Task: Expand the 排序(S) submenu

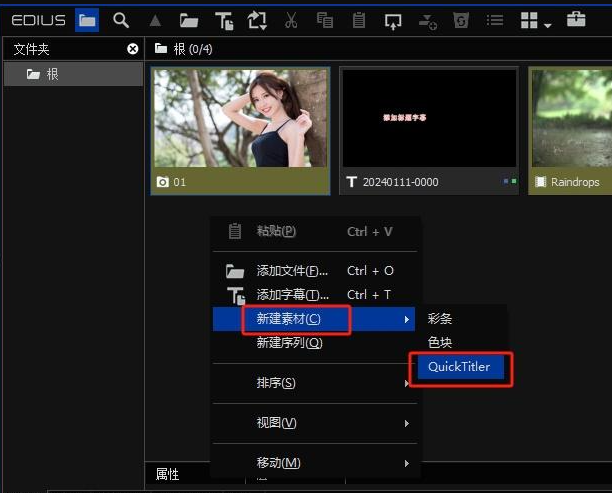Action: 315,383
